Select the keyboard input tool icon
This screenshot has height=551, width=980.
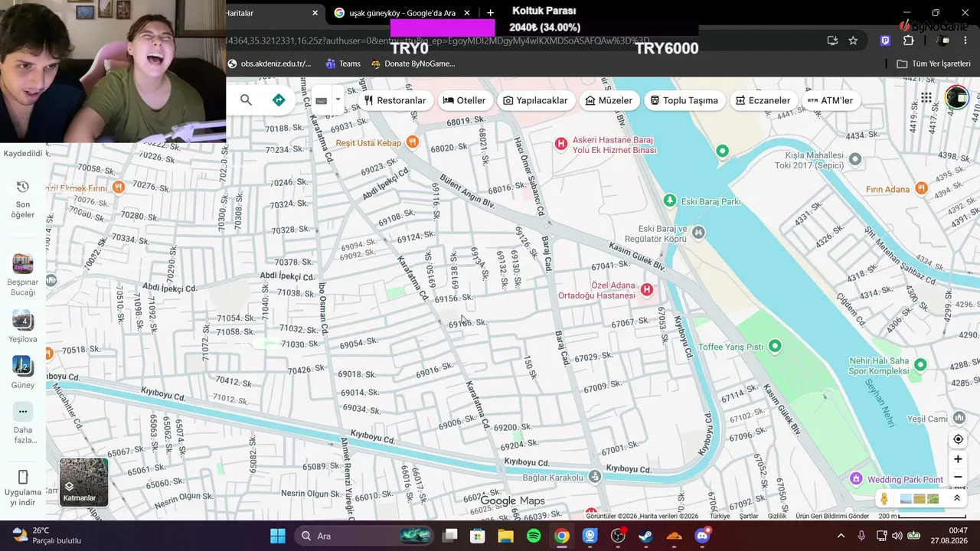(322, 100)
